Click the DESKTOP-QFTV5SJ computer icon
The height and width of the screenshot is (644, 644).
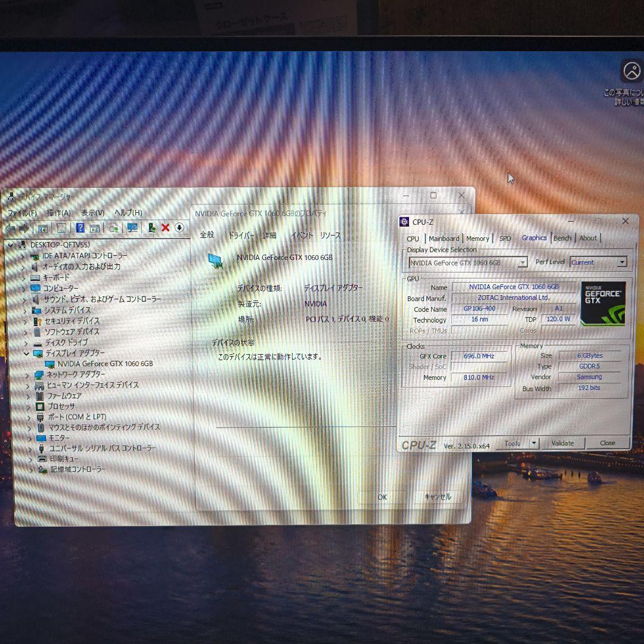click(22, 245)
